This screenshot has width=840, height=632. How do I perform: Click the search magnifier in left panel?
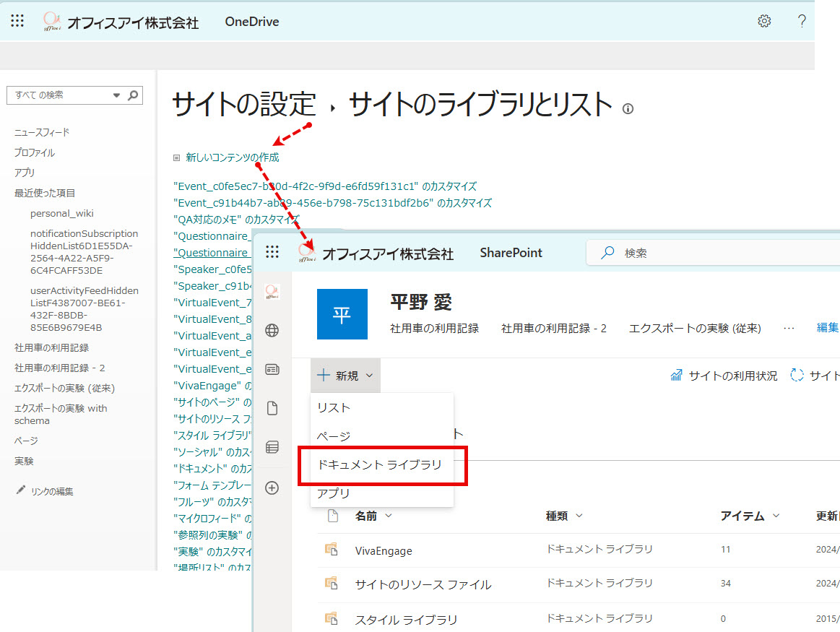pyautogui.click(x=133, y=95)
